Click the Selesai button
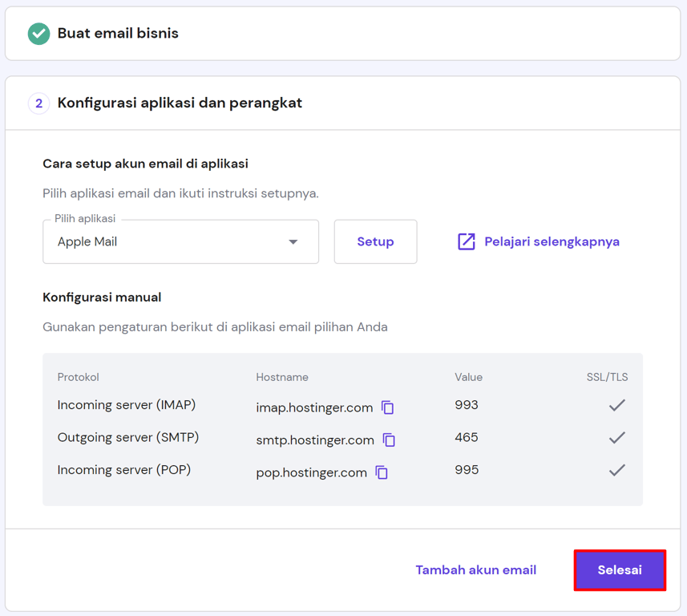 [620, 570]
